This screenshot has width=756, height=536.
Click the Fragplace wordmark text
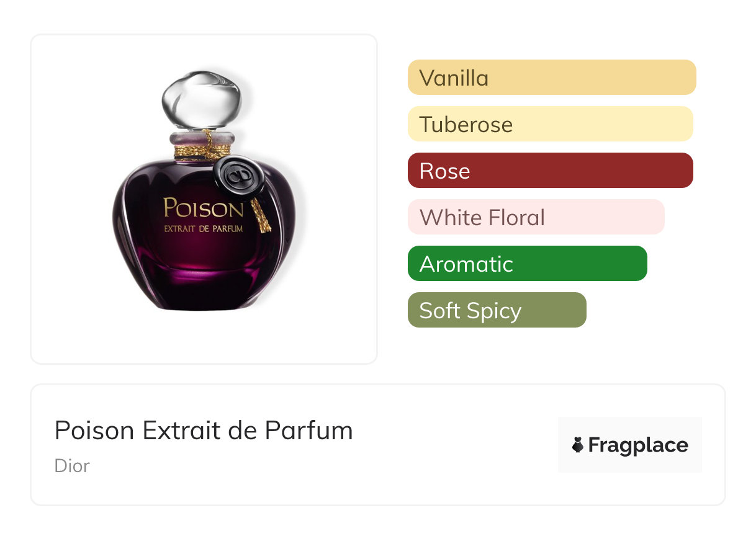pos(638,445)
